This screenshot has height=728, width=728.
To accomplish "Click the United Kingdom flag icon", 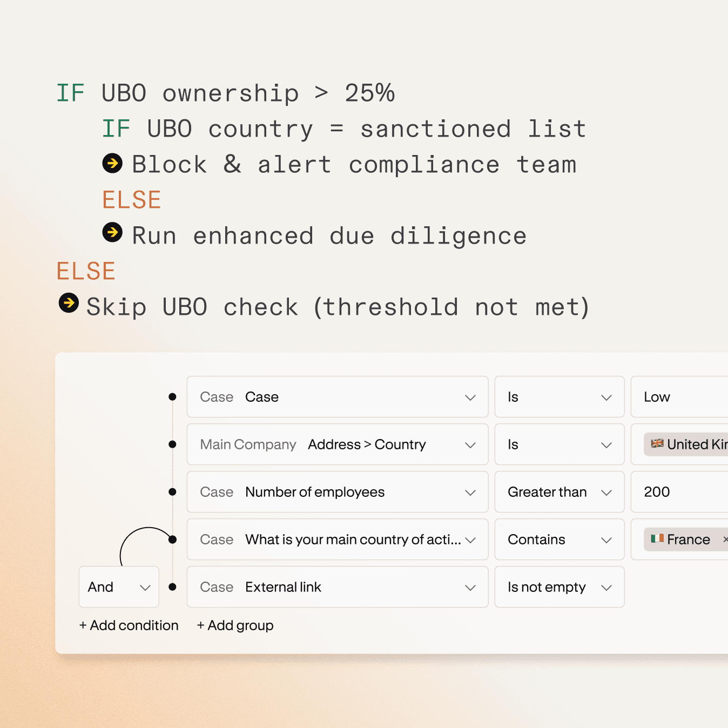I will click(x=657, y=444).
